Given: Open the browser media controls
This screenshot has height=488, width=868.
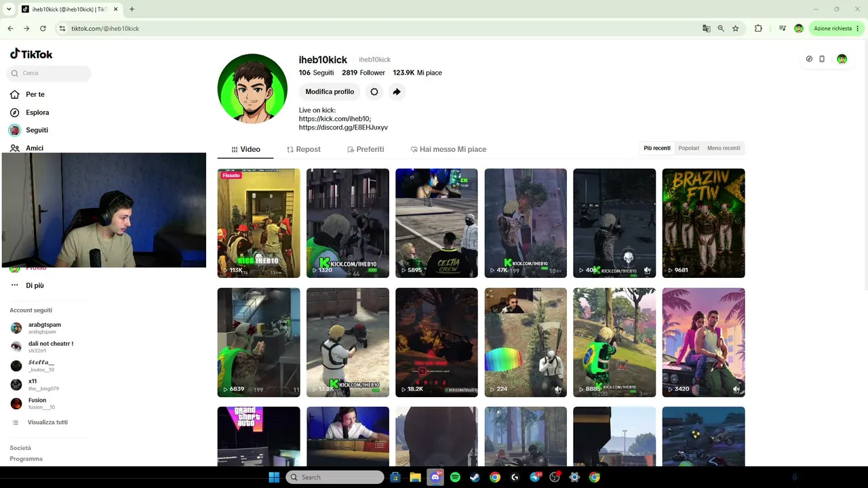Looking at the screenshot, I should 783,28.
